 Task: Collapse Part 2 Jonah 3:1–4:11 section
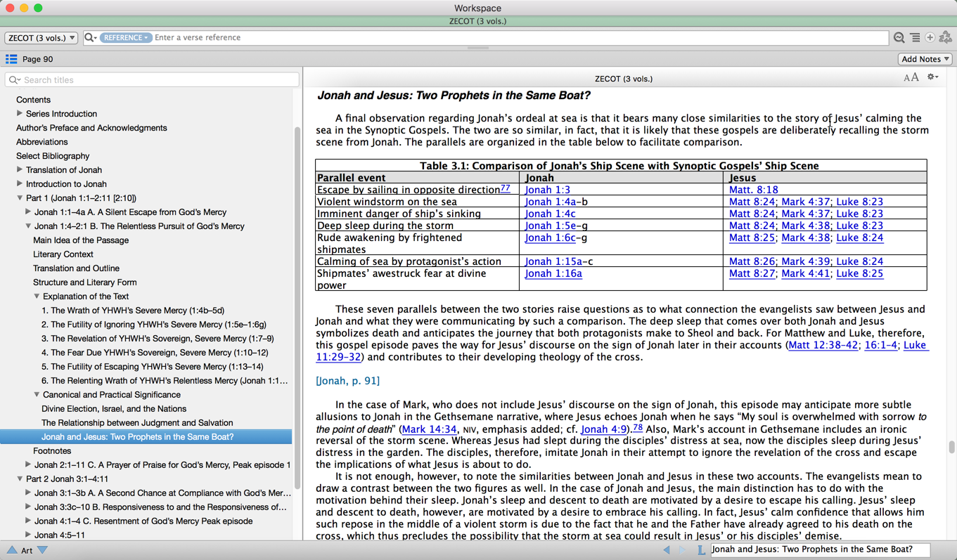(x=20, y=478)
